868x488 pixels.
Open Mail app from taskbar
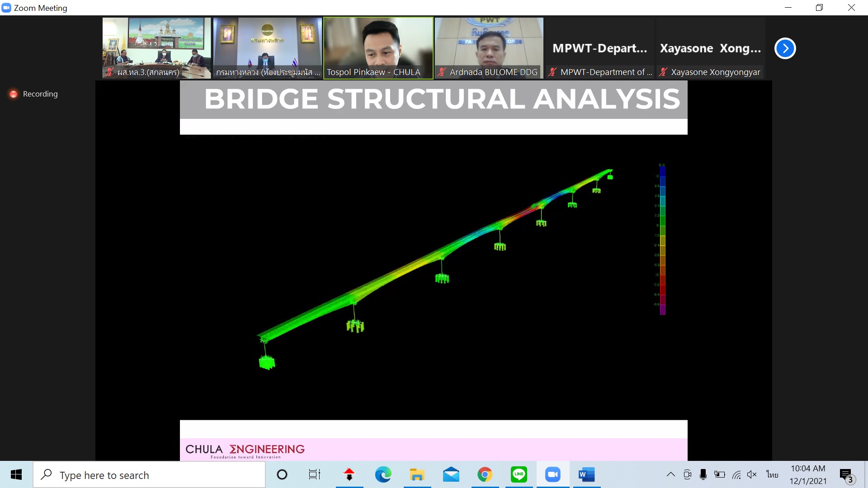coord(451,474)
